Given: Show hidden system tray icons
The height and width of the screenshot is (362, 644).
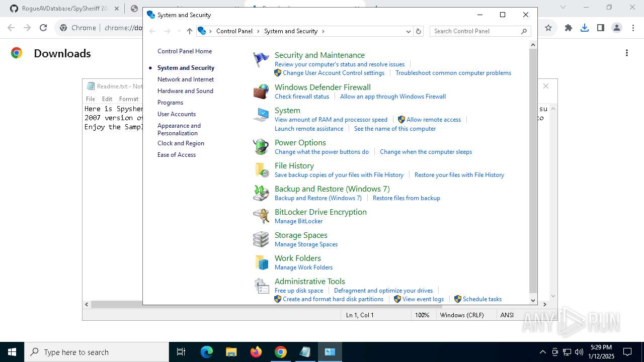Looking at the screenshot, I should coord(542,352).
